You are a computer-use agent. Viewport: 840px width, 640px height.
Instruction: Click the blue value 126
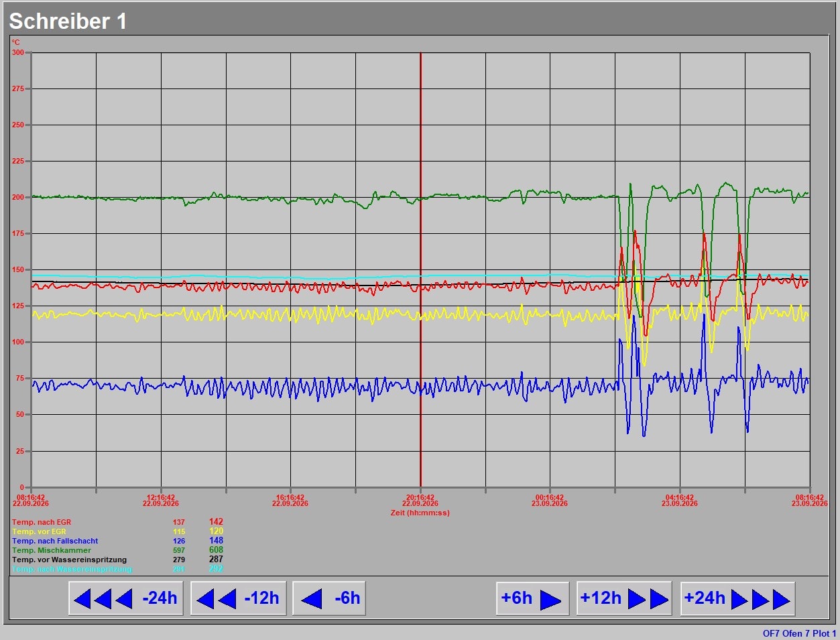click(x=179, y=541)
